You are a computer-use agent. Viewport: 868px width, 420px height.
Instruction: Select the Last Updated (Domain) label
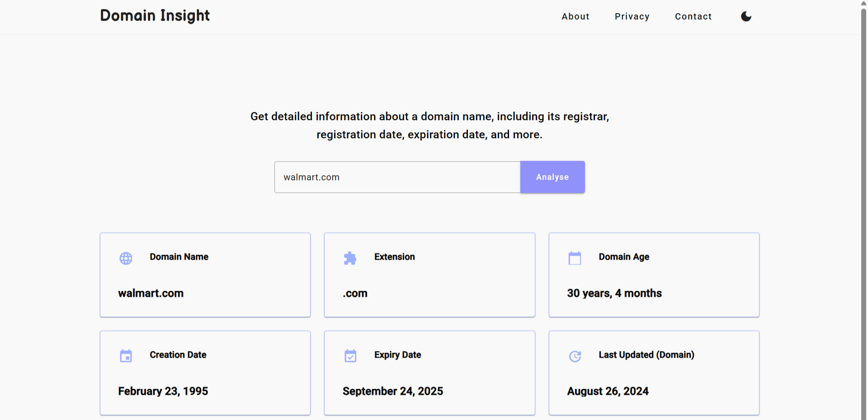click(x=646, y=355)
